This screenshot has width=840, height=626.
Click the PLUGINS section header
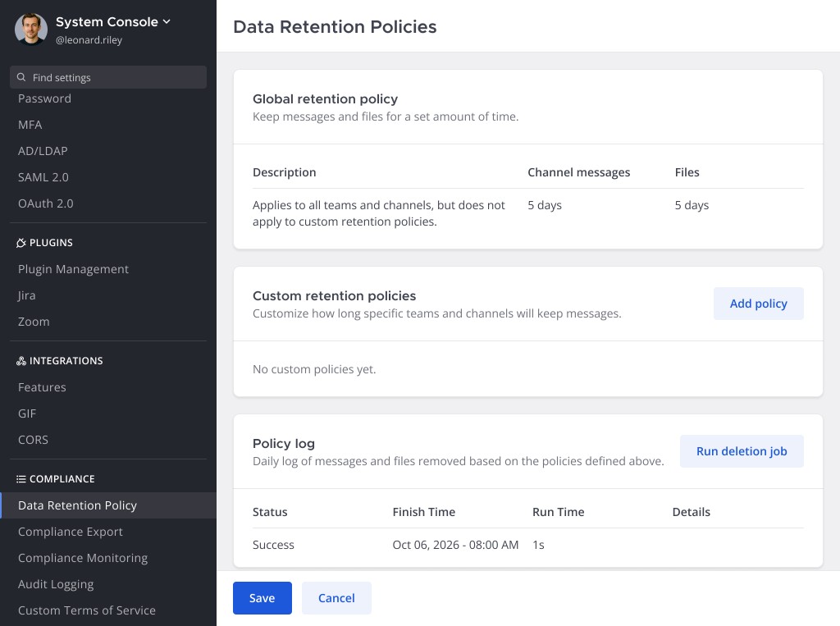(51, 243)
